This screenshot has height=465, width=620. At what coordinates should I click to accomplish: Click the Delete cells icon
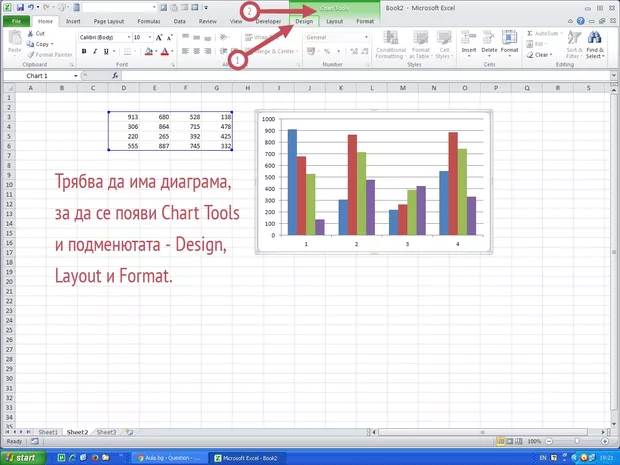(x=489, y=38)
